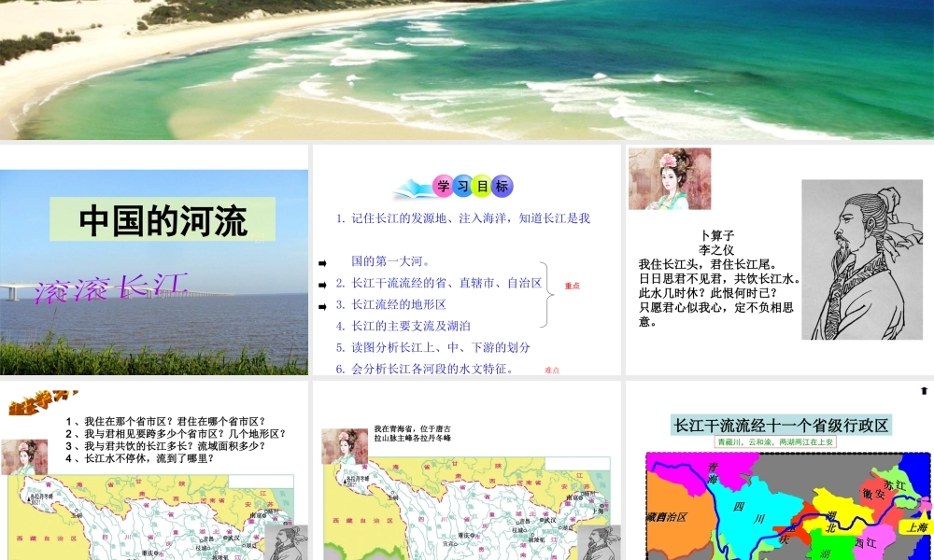Click the 江西 label on the colored map
Image resolution: width=934 pixels, height=560 pixels.
pos(865,543)
